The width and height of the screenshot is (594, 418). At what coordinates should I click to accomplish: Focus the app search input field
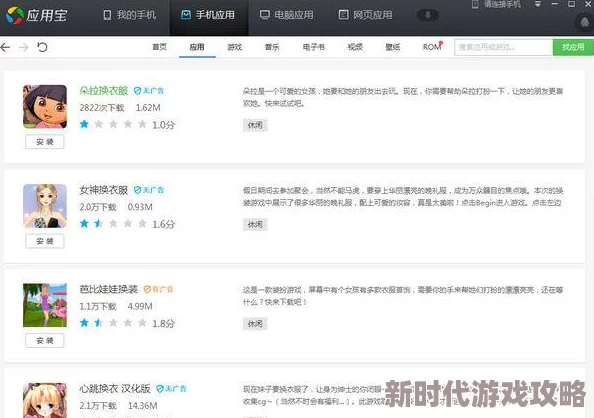pos(503,47)
